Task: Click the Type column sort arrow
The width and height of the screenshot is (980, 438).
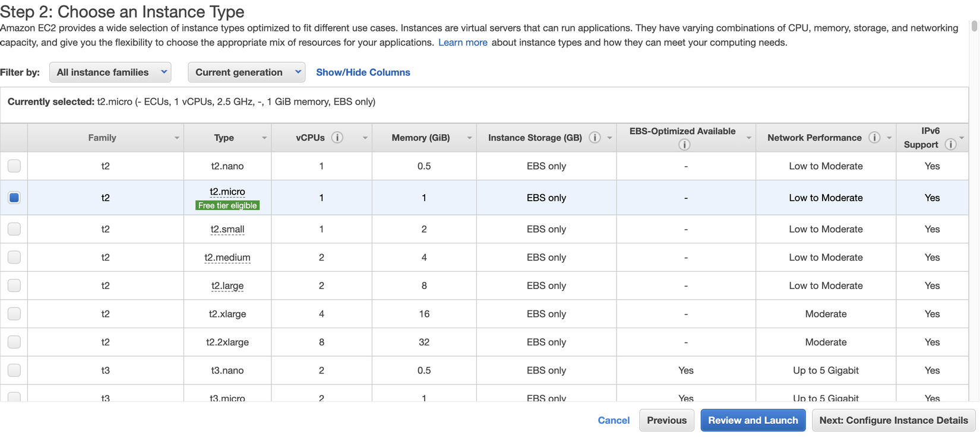Action: point(264,138)
